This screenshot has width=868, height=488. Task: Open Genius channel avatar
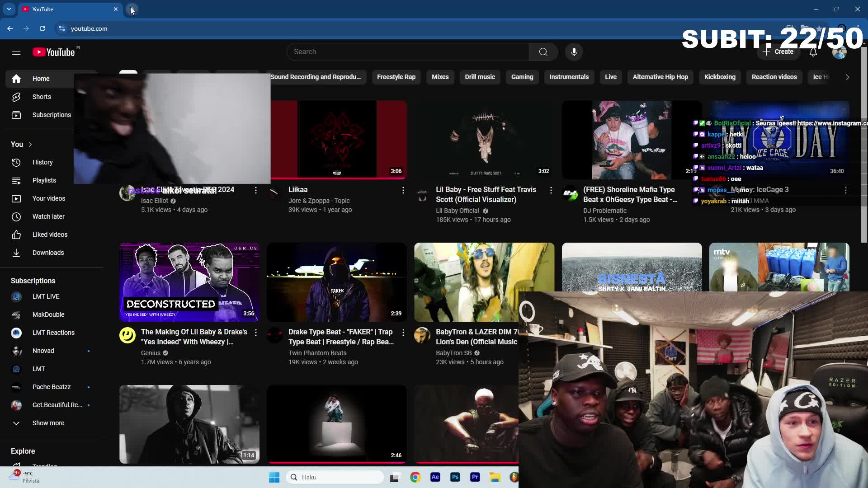[x=127, y=335]
